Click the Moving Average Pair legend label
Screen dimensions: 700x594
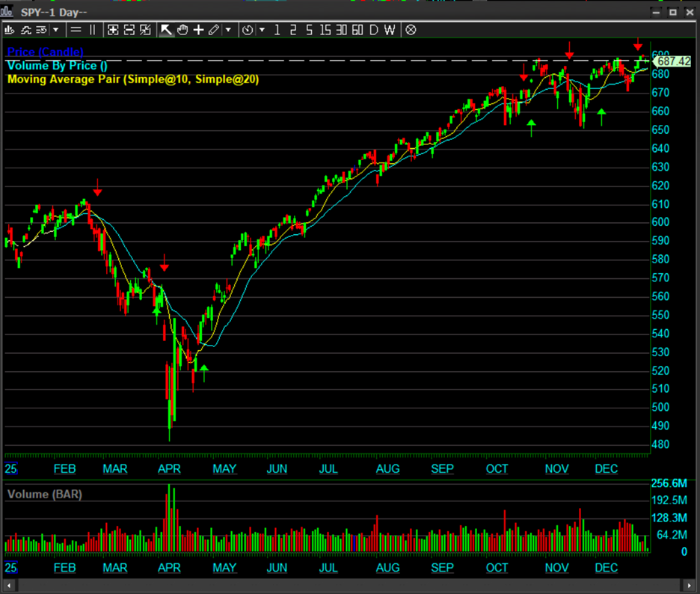[x=132, y=79]
